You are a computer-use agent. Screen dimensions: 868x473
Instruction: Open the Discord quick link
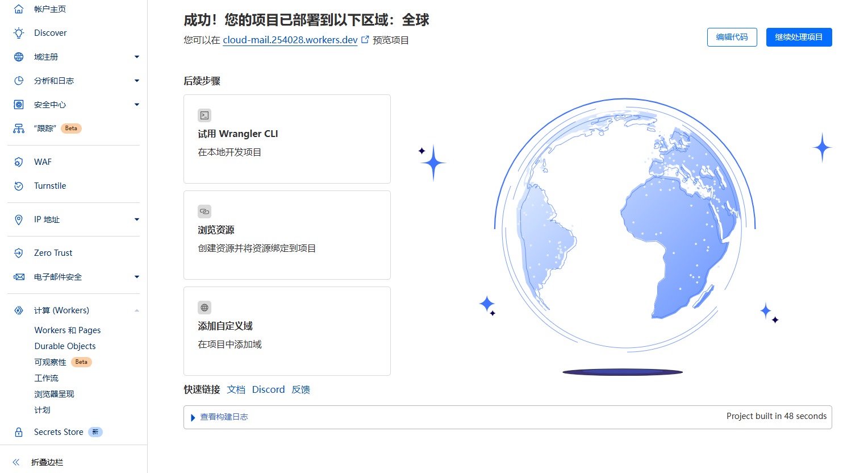click(268, 389)
